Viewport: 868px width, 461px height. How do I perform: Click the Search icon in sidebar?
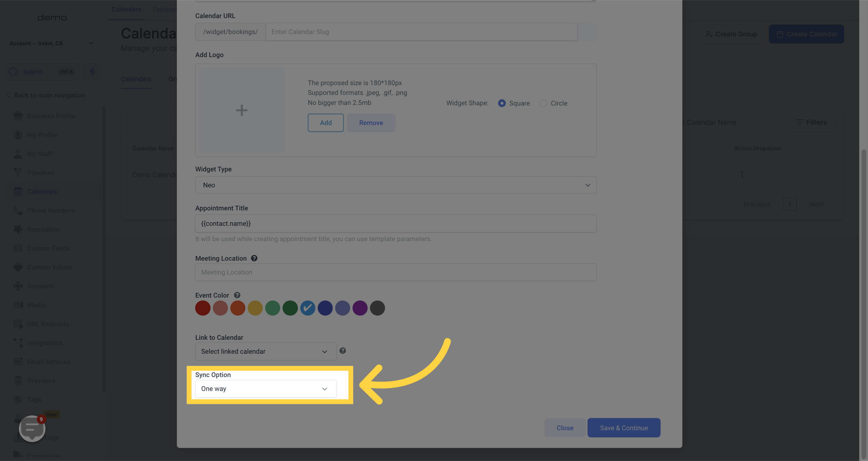13,71
